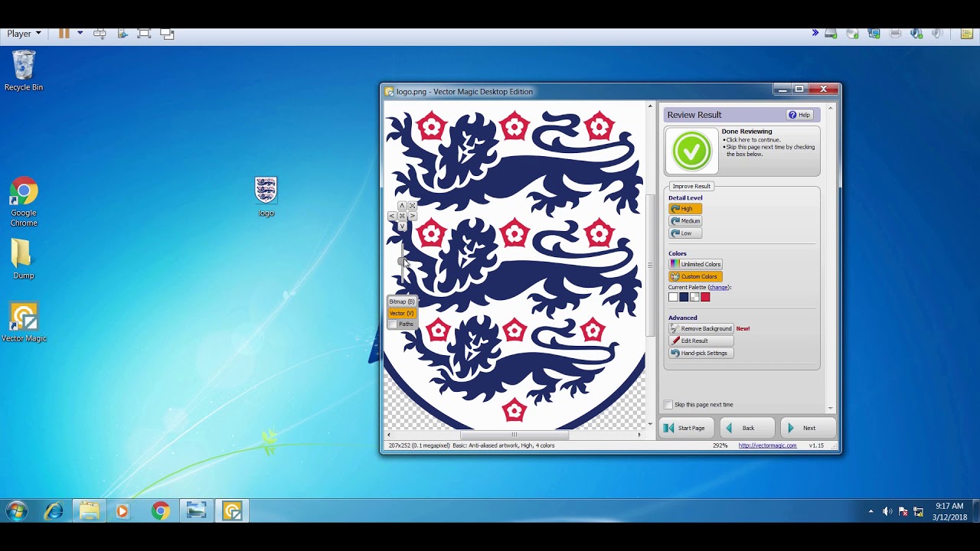
Task: Click the red swatch in Current Palette
Action: point(706,297)
